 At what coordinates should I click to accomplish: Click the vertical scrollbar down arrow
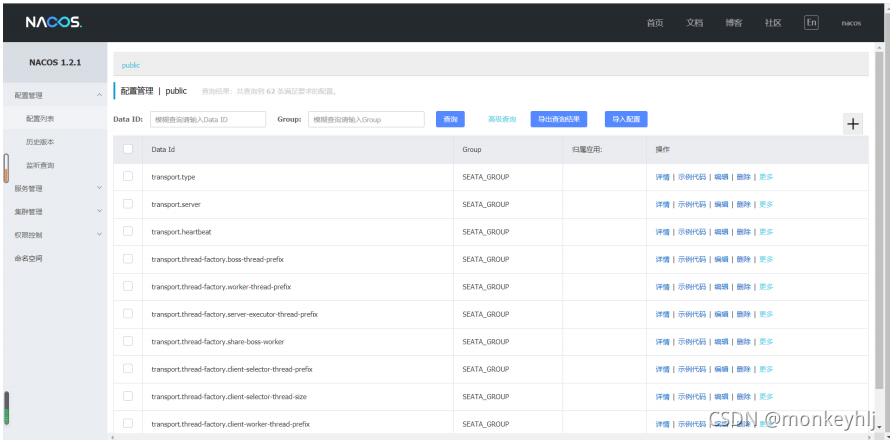pos(879,429)
